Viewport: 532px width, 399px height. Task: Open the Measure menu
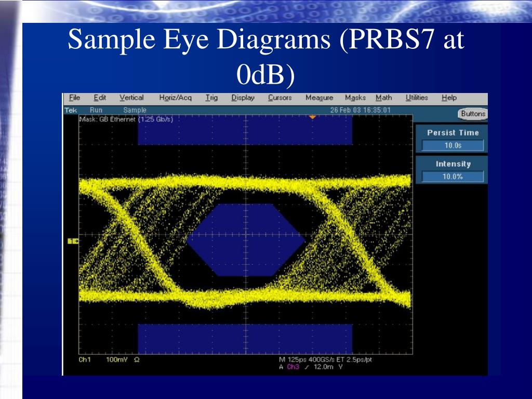point(320,98)
